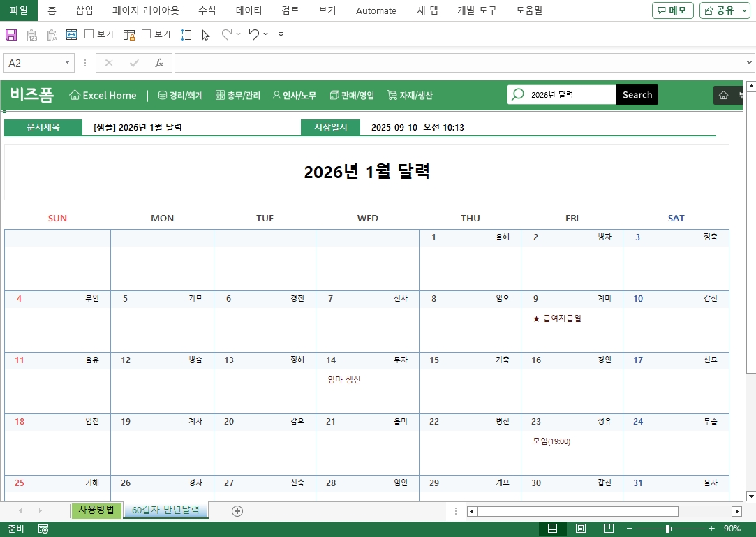The width and height of the screenshot is (756, 537).
Task: Click the freeze panes table icon
Action: coord(129,35)
